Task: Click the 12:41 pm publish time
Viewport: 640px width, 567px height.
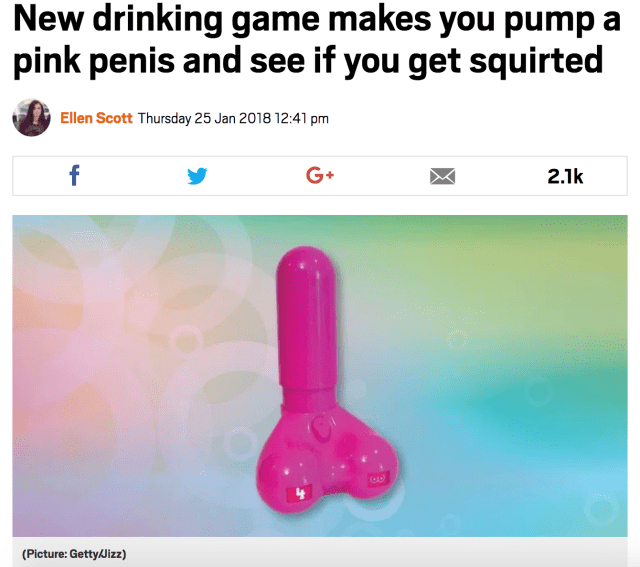Action: [x=302, y=118]
